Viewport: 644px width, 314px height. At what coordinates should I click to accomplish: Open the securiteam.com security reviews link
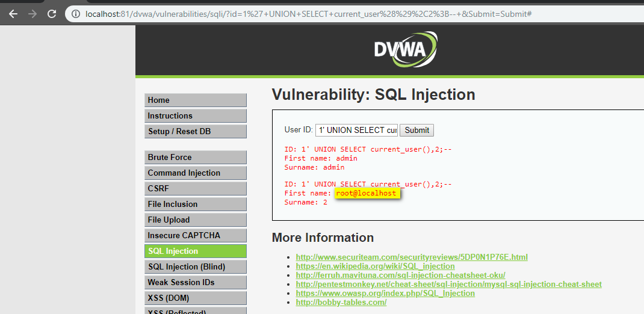(412, 257)
